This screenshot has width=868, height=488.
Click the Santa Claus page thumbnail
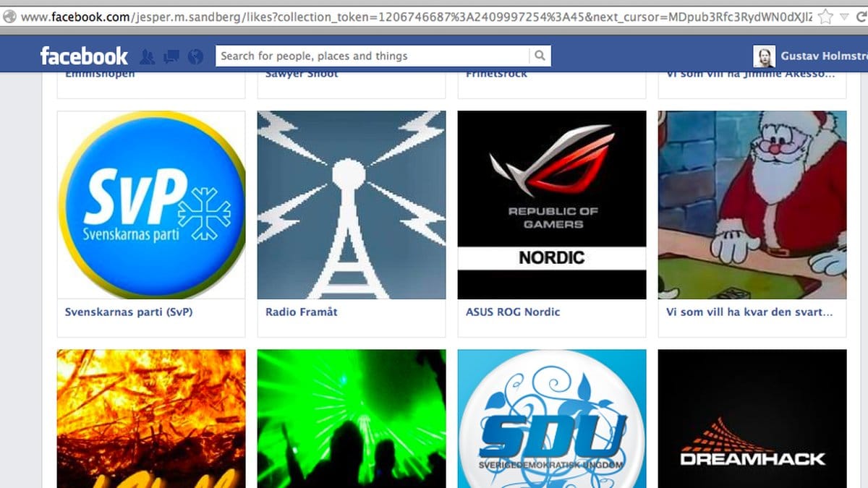[x=752, y=205]
